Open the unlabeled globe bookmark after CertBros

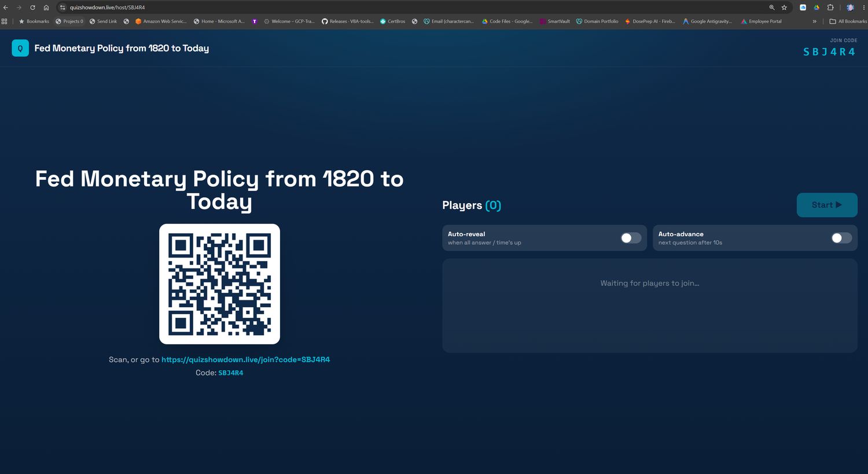coord(414,21)
